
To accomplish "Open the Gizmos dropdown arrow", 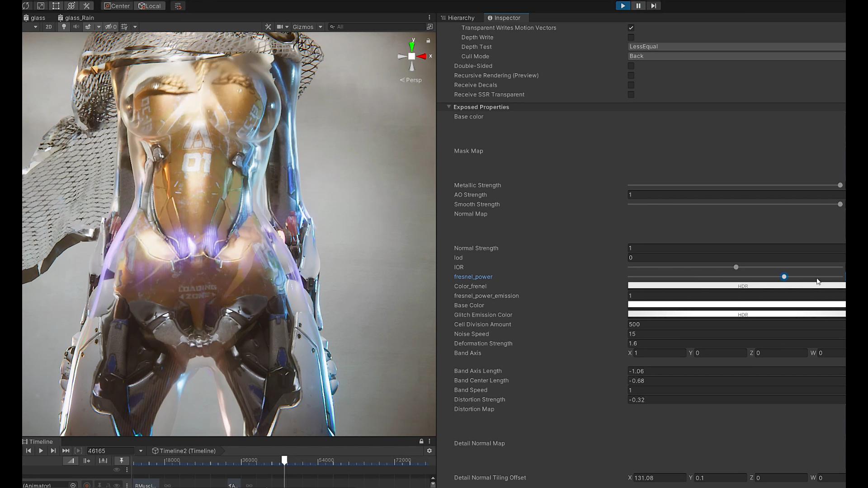I will pos(321,27).
